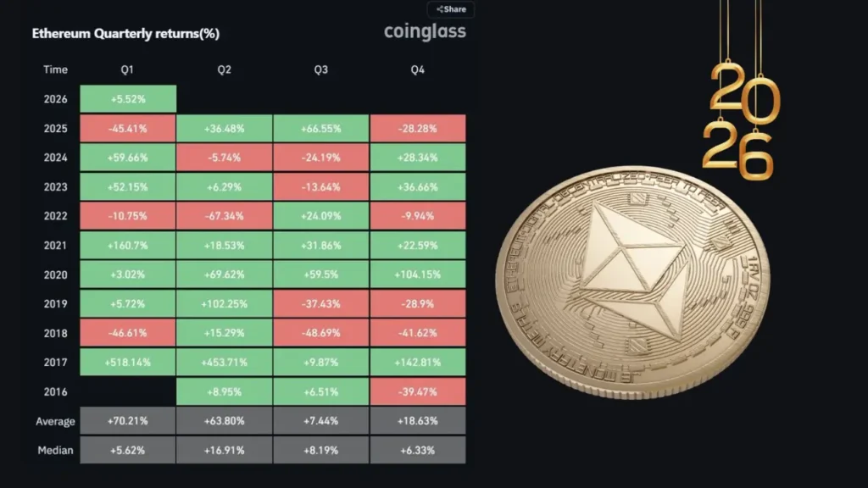Click the Q3 column header
The width and height of the screenshot is (868, 488).
point(320,69)
